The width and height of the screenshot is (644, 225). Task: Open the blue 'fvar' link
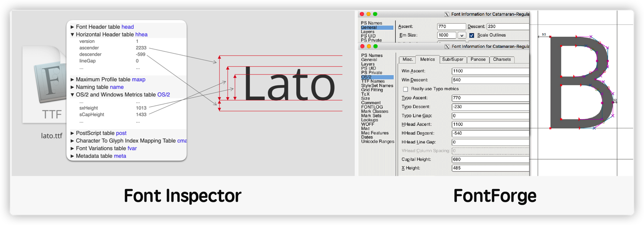[132, 148]
